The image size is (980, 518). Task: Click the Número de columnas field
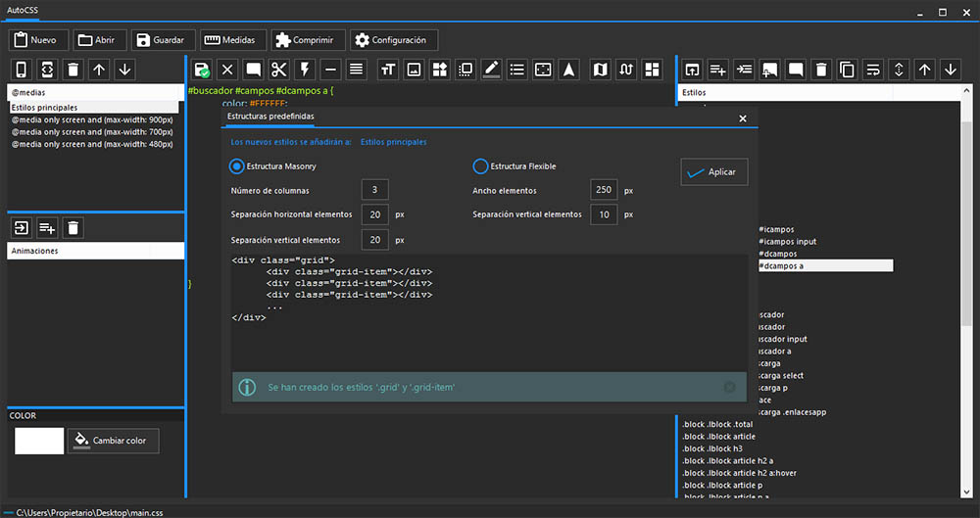coord(375,190)
